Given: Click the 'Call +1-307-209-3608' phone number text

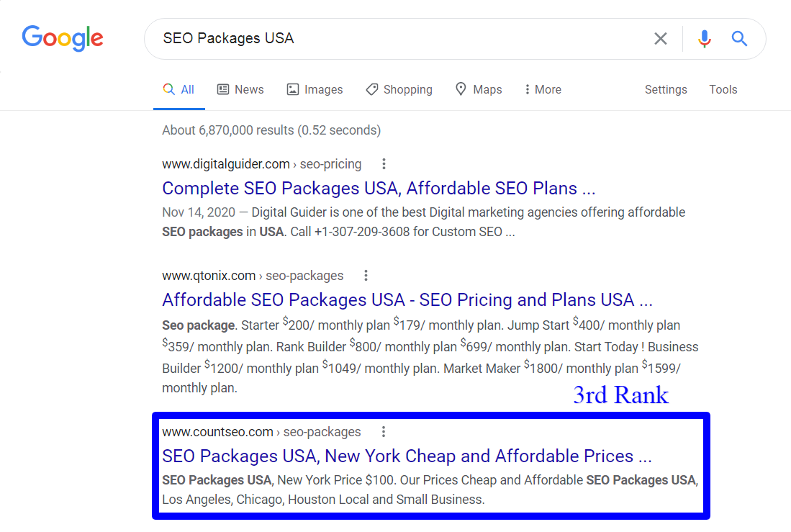Looking at the screenshot, I should click(x=350, y=233).
